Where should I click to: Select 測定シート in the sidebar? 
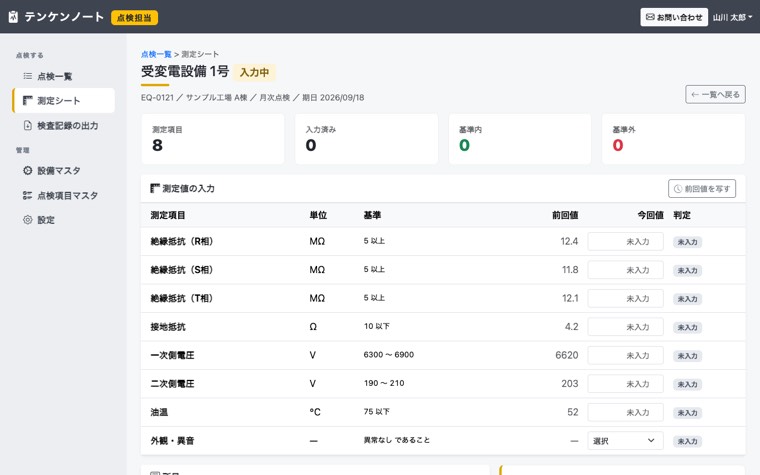coord(64,100)
